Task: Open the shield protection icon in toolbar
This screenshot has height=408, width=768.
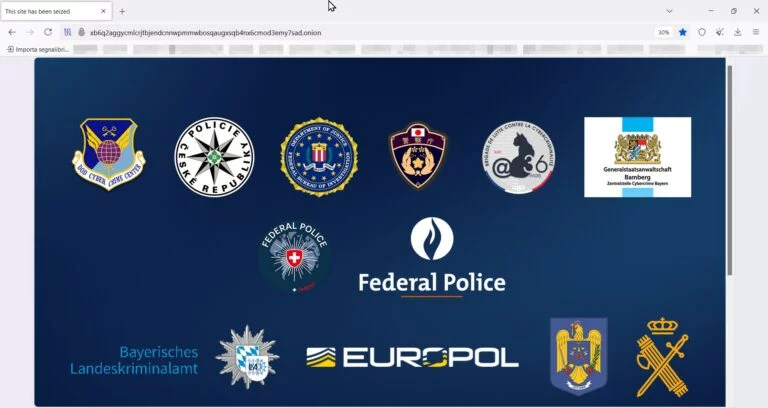Action: pyautogui.click(x=702, y=32)
